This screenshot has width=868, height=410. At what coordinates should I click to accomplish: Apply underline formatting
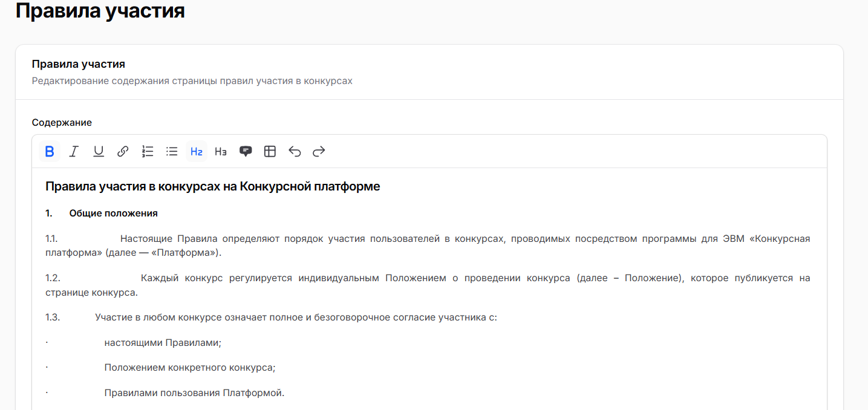99,151
